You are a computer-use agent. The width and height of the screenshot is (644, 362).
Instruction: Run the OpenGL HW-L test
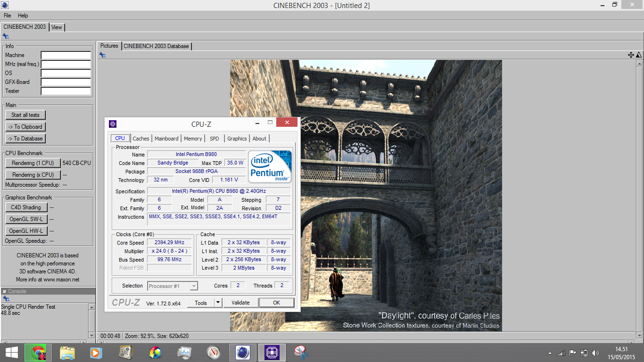pos(26,231)
